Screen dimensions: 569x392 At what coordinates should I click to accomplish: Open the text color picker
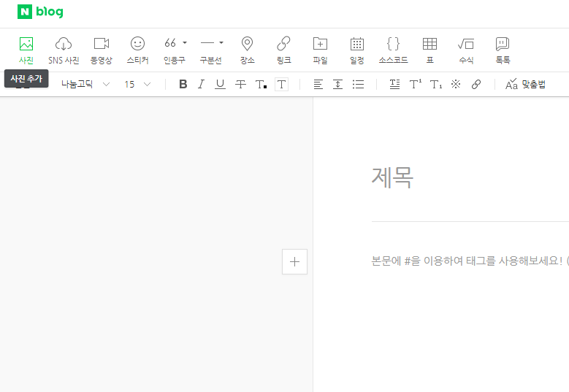tap(261, 85)
